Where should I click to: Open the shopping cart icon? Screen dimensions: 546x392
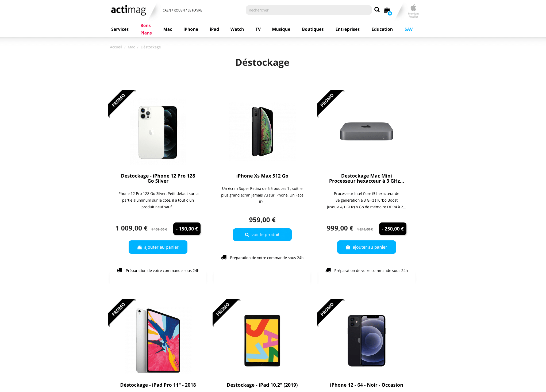click(387, 11)
